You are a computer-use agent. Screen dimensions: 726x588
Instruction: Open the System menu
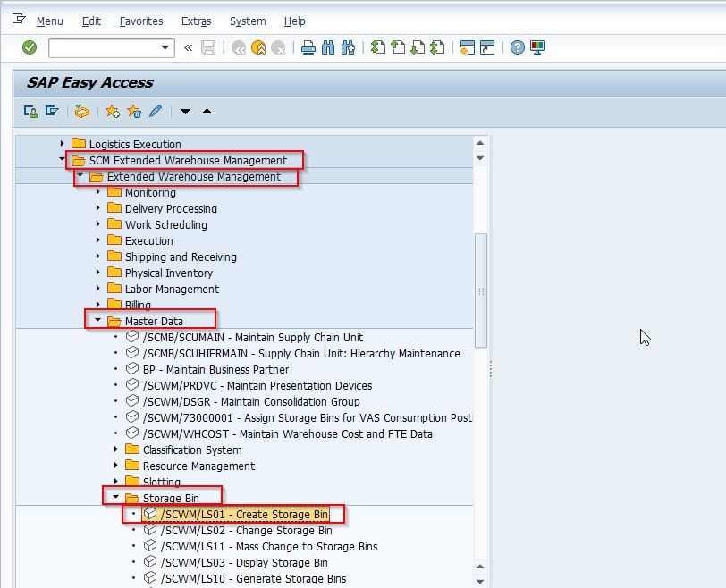pos(248,21)
